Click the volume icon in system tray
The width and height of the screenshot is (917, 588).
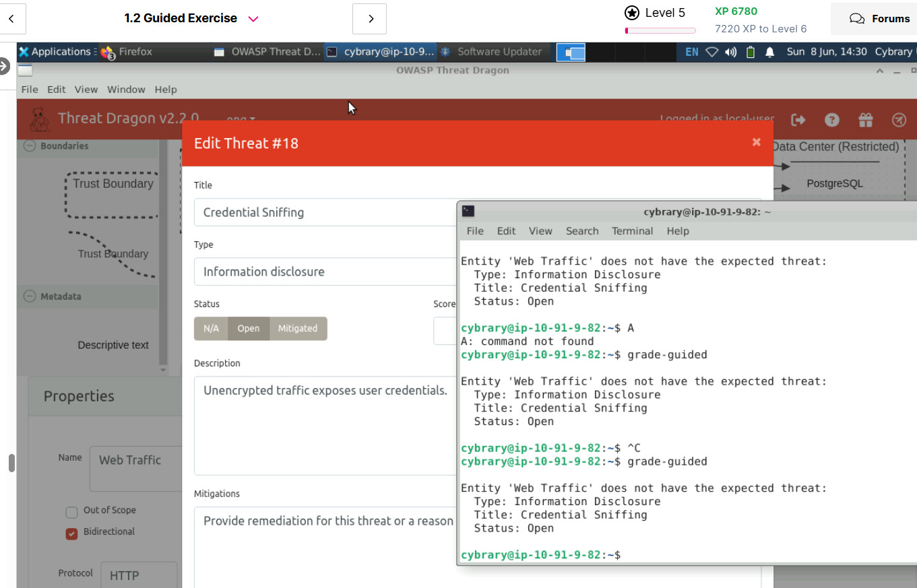[731, 52]
